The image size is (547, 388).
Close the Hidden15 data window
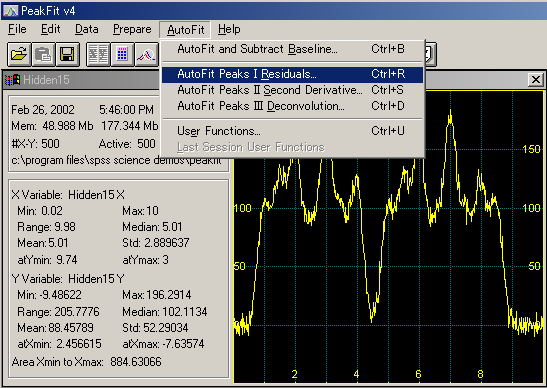pyautogui.click(x=536, y=80)
